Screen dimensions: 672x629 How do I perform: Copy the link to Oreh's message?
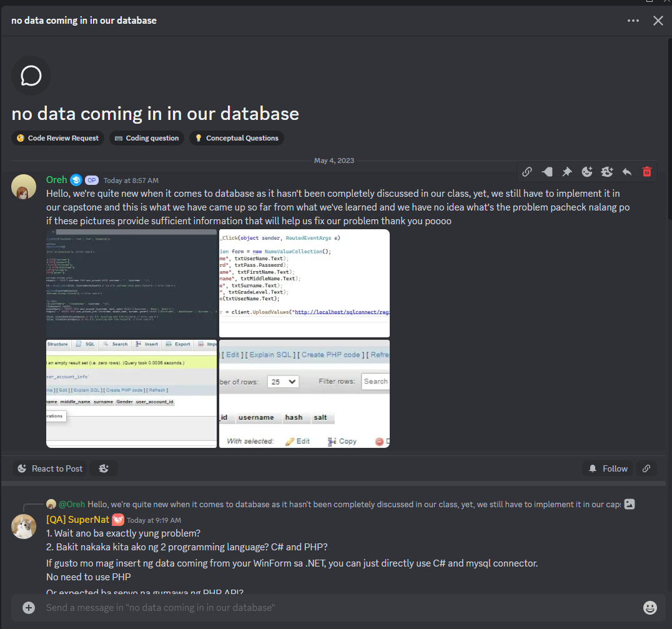[527, 172]
